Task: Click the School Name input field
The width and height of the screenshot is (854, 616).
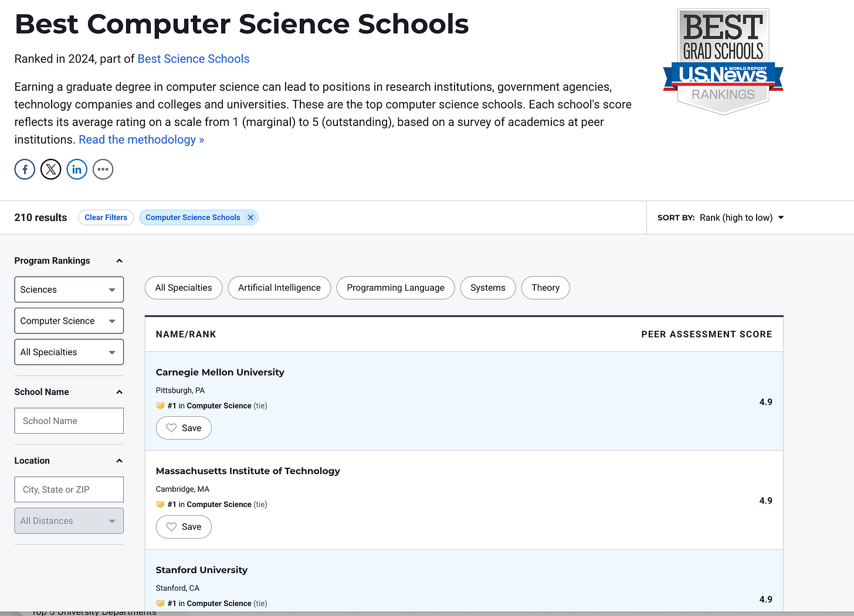Action: pyautogui.click(x=69, y=421)
